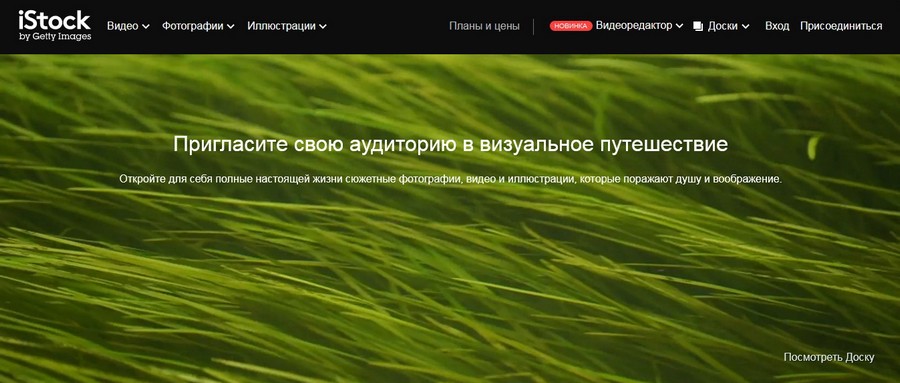Expand the Фотографии menu
The width and height of the screenshot is (900, 383).
[x=198, y=26]
